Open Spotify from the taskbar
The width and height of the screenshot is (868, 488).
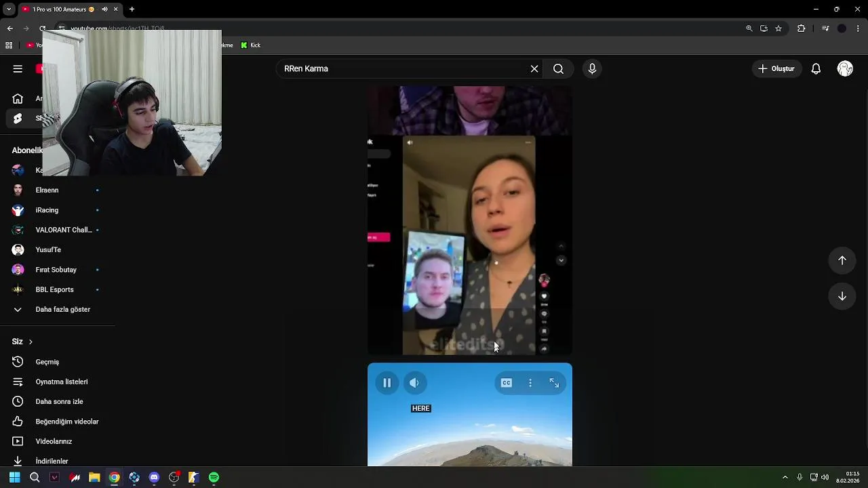(214, 477)
